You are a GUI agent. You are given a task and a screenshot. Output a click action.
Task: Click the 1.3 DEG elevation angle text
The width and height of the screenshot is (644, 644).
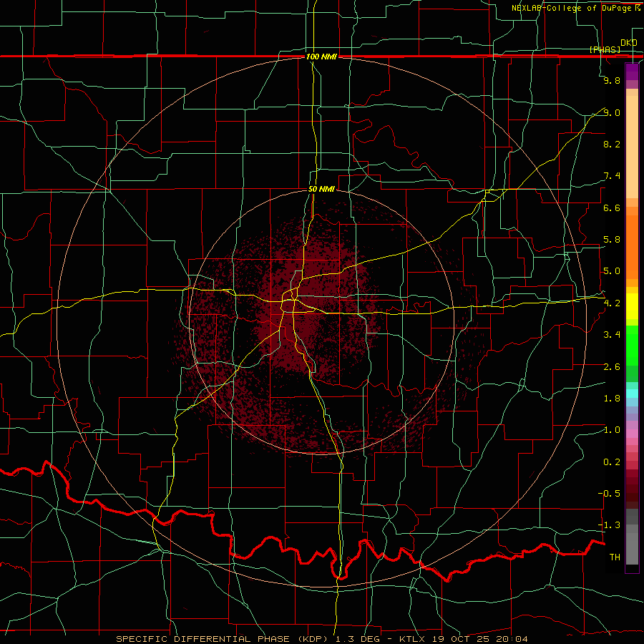(358, 639)
